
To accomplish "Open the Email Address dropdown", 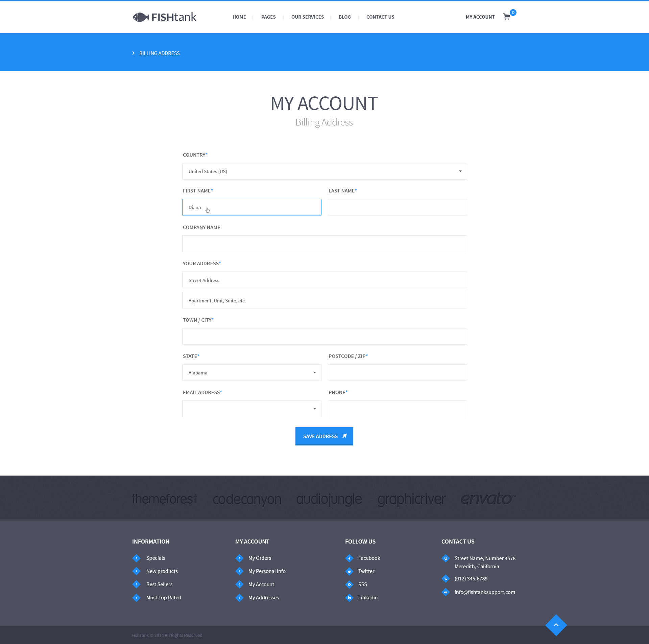I will [251, 409].
